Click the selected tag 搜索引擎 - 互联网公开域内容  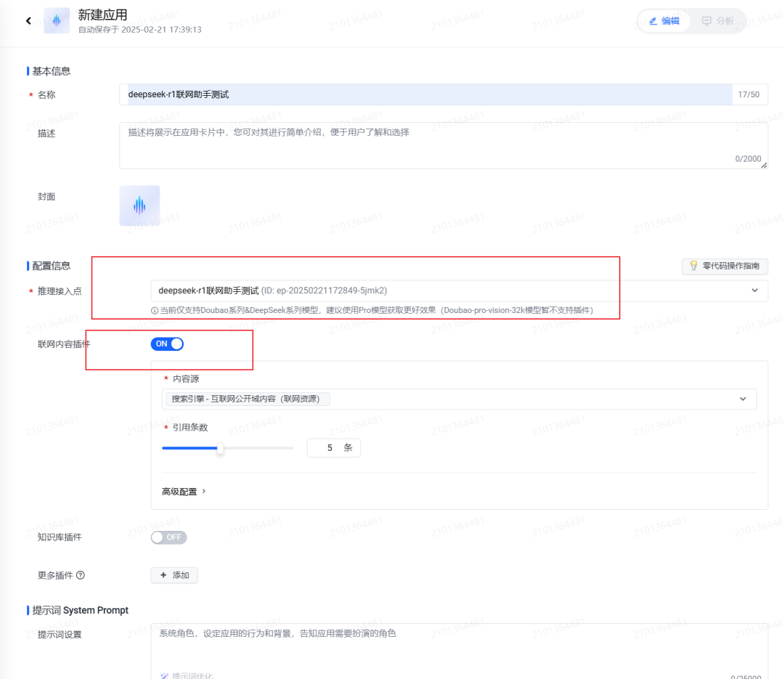(247, 399)
